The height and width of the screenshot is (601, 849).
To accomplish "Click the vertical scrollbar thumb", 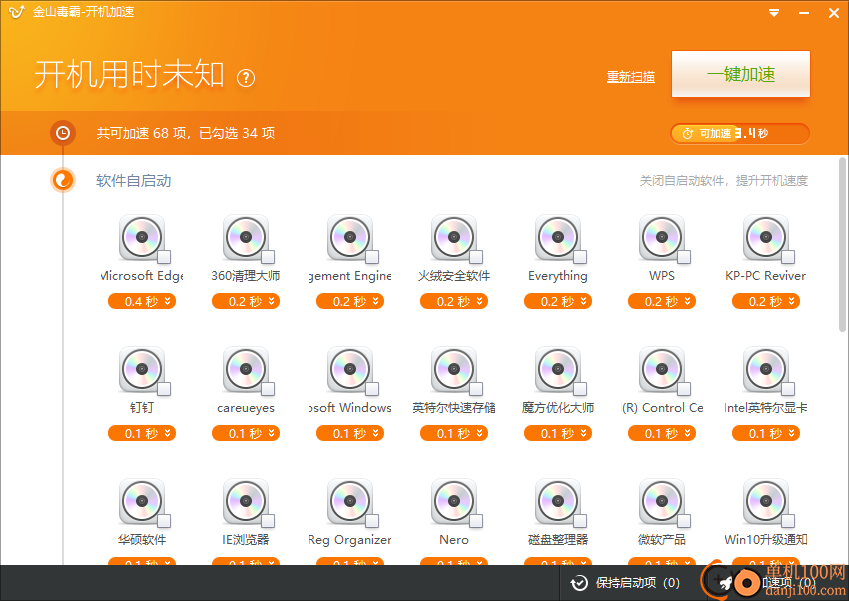I will (x=843, y=244).
